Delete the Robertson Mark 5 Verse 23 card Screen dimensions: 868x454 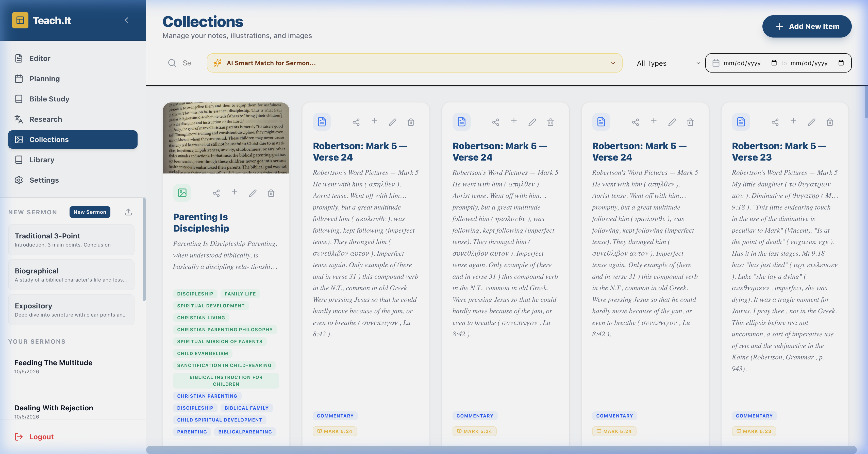click(x=830, y=122)
